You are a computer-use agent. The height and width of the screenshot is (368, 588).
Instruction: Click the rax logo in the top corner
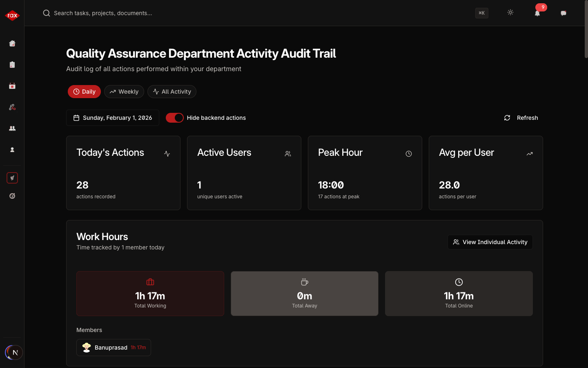(12, 15)
